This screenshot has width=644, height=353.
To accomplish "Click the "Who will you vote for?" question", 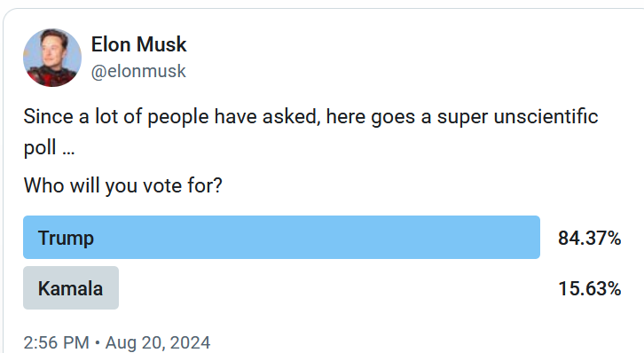I will click(122, 185).
